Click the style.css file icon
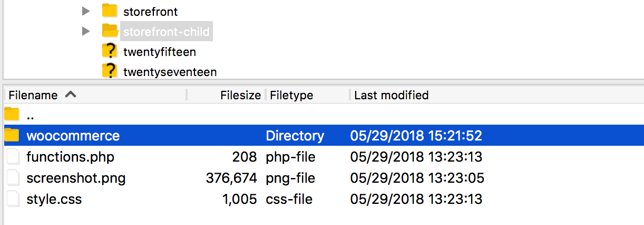Image resolution: width=644 pixels, height=225 pixels. pos(12,199)
